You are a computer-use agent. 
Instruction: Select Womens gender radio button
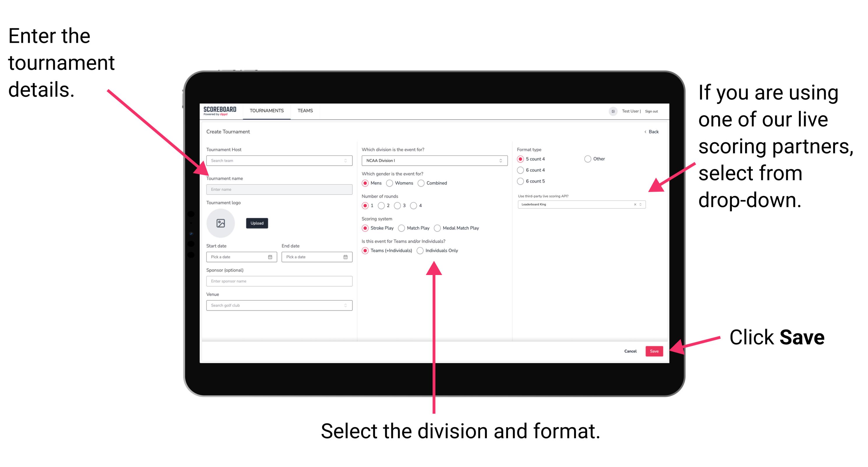click(x=391, y=183)
